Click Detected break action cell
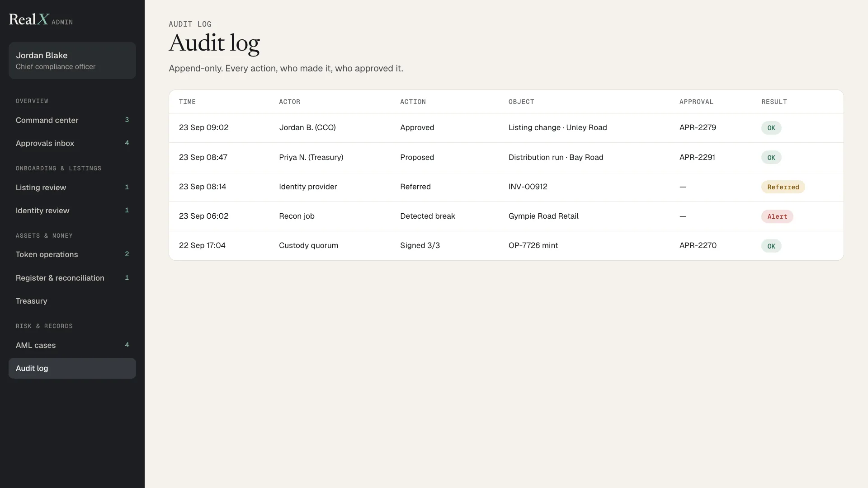This screenshot has height=488, width=868. pos(428,216)
